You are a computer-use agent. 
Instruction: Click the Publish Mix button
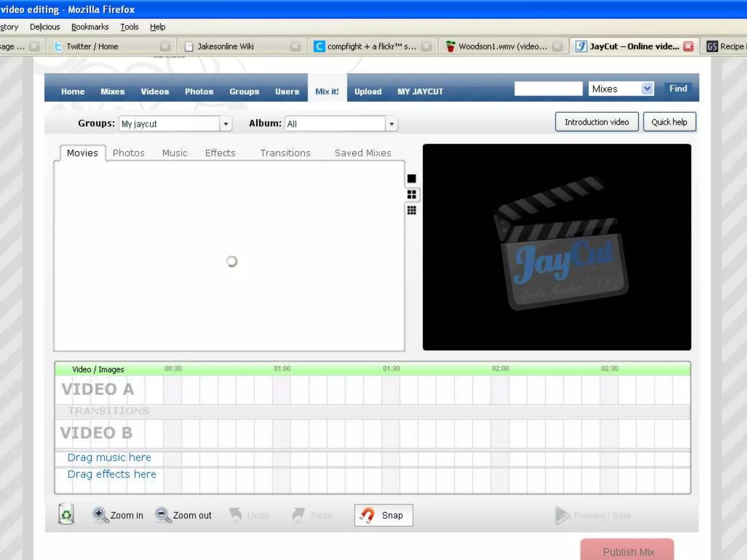tap(627, 551)
